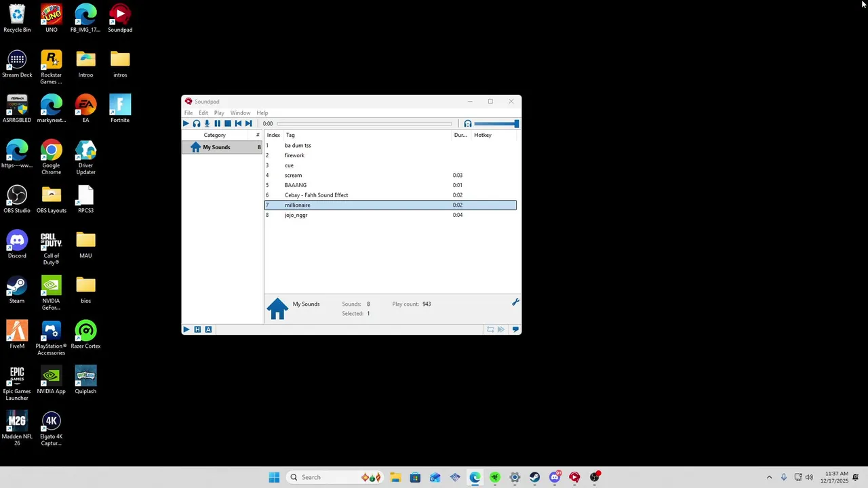This screenshot has height=488, width=868.
Task: Play the selected sound on speakers
Action: tap(186, 123)
